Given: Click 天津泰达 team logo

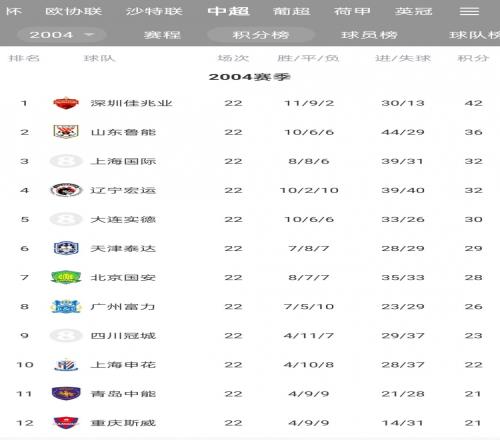Looking at the screenshot, I should click(x=66, y=248).
